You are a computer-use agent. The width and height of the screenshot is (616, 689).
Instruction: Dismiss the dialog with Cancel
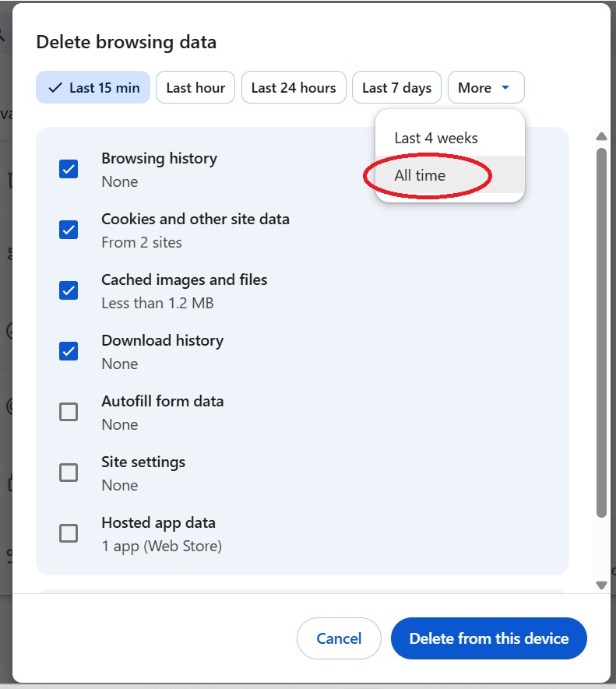coord(339,638)
